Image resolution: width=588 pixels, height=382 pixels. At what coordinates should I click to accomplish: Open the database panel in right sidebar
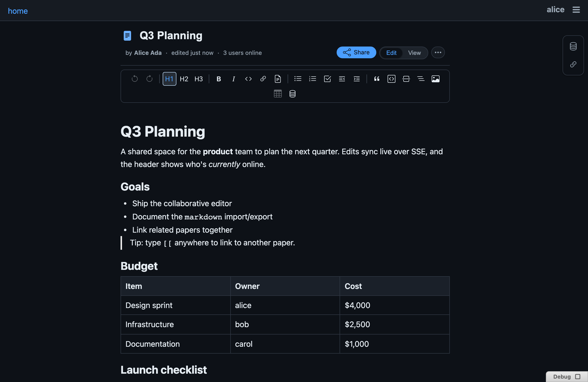pos(573,47)
